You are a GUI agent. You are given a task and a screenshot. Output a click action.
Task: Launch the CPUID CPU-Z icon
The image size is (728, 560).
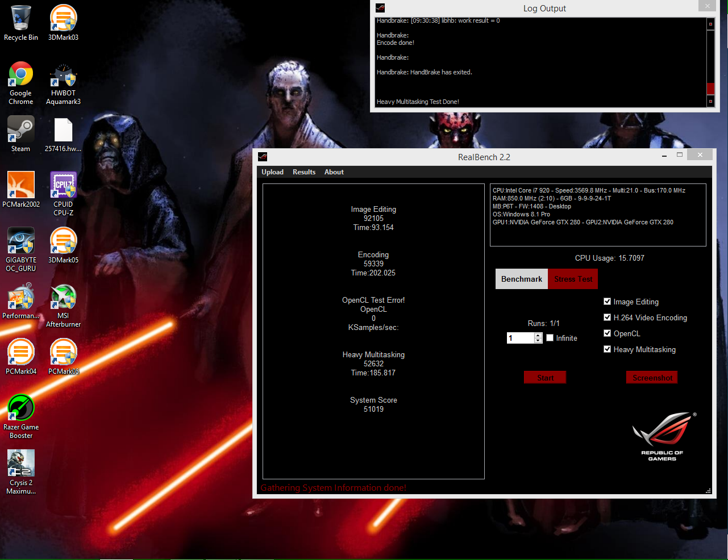click(x=63, y=194)
